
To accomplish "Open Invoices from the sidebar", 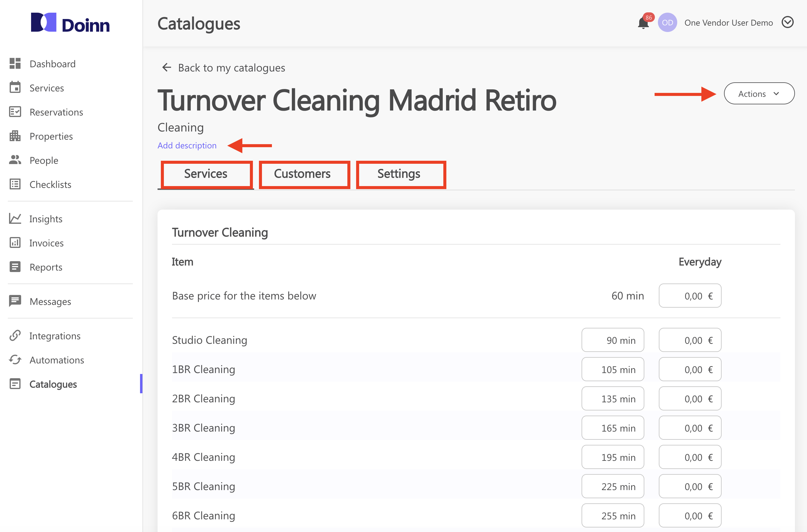I will coord(46,243).
